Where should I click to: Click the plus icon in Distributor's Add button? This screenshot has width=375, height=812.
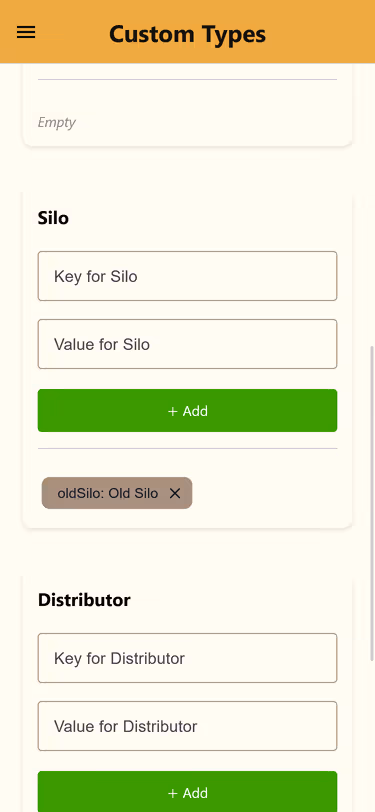(x=172, y=793)
